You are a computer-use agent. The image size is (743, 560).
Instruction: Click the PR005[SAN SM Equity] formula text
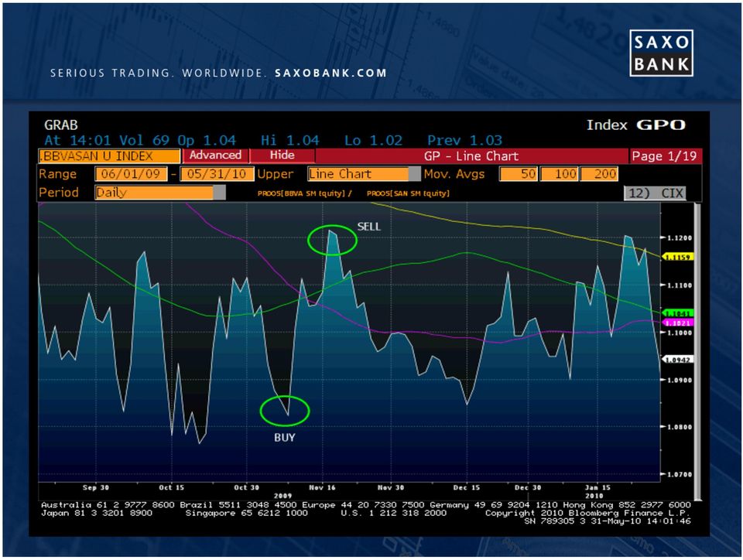pos(408,193)
